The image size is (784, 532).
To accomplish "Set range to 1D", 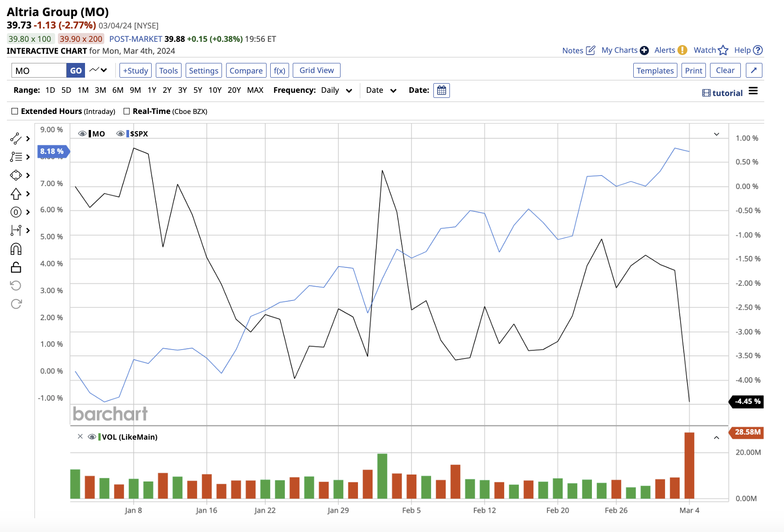I will tap(50, 90).
